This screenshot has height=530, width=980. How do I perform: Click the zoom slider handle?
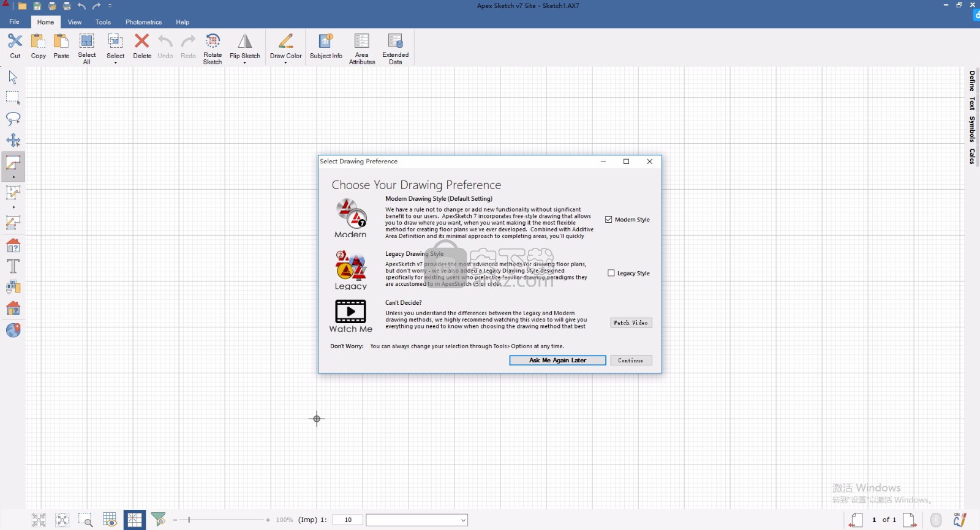tap(189, 520)
